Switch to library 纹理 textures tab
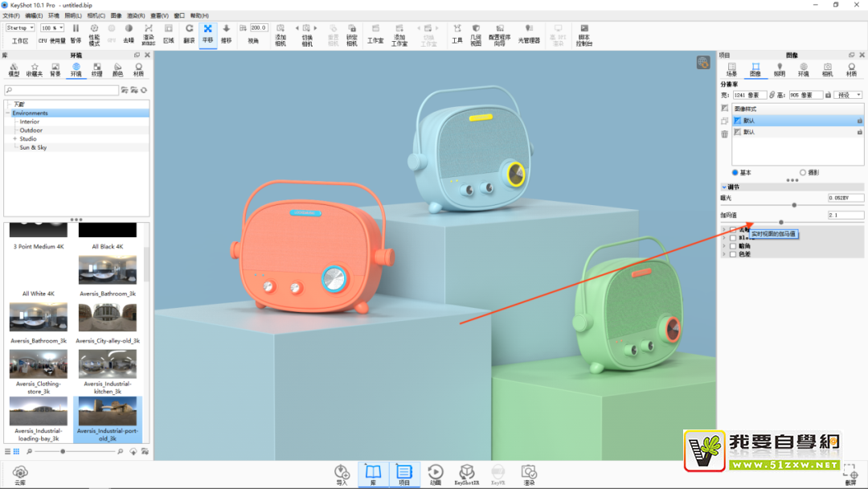This screenshot has height=489, width=868. tap(97, 70)
